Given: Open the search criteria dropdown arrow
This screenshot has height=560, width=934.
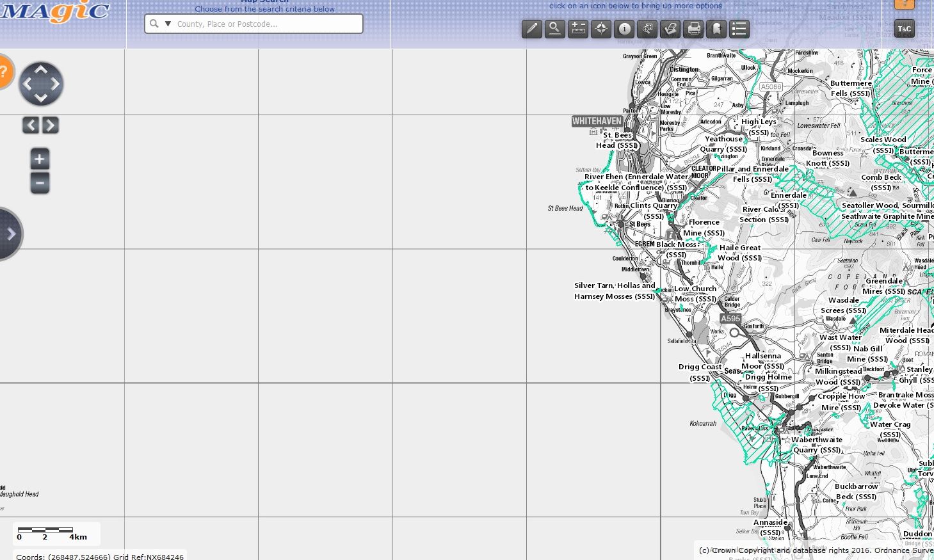Looking at the screenshot, I should [x=168, y=24].
